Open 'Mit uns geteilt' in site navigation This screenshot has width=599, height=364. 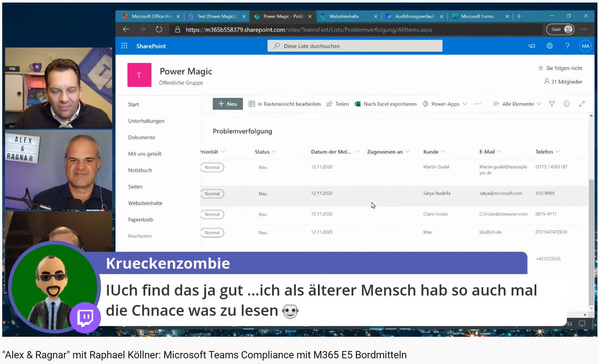tap(145, 154)
